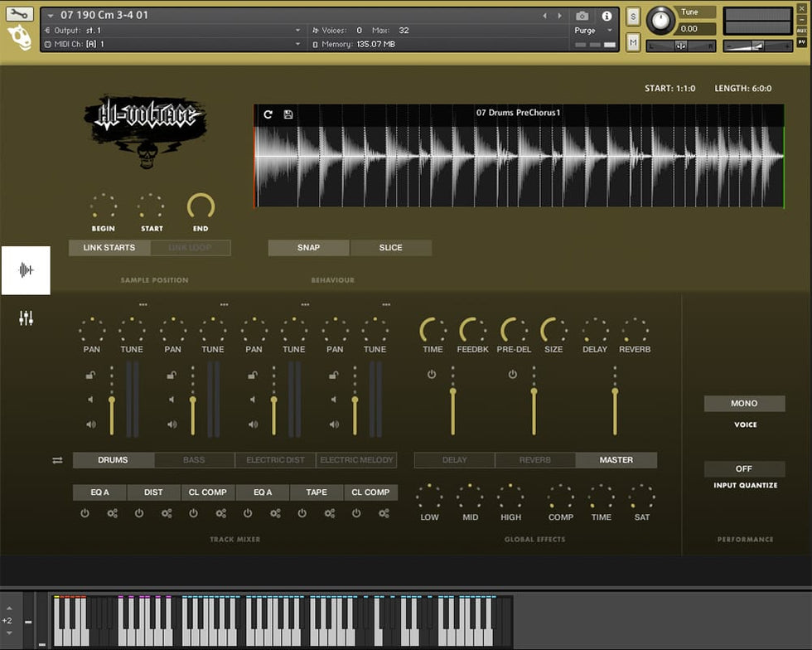Click the reload icon in waveform display
The width and height of the screenshot is (812, 650).
tap(268, 114)
